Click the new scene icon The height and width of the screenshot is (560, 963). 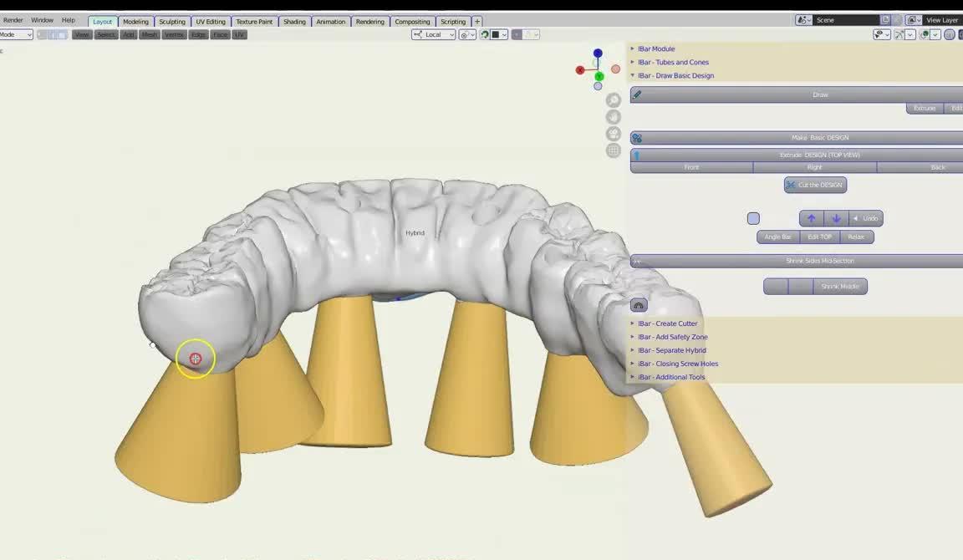885,20
